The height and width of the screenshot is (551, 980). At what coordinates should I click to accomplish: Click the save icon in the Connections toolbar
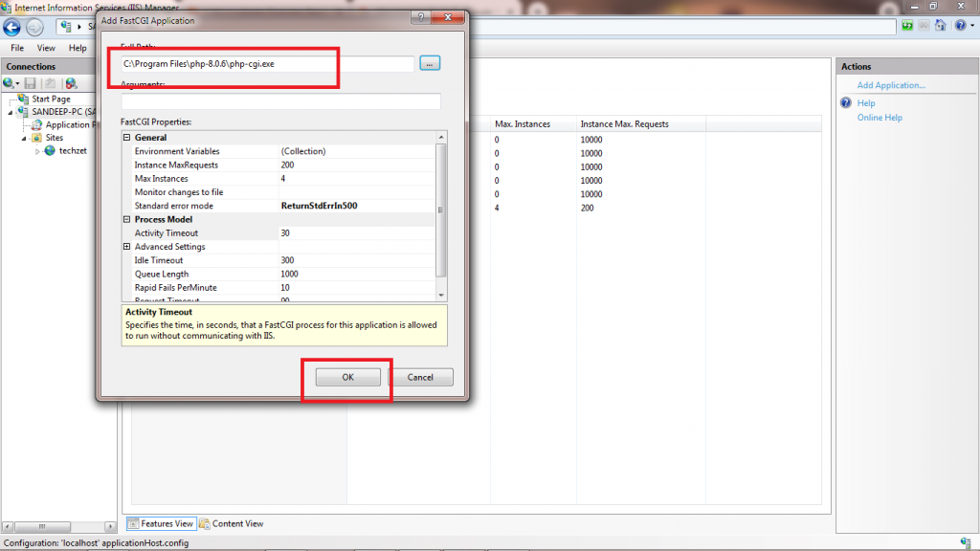[31, 84]
